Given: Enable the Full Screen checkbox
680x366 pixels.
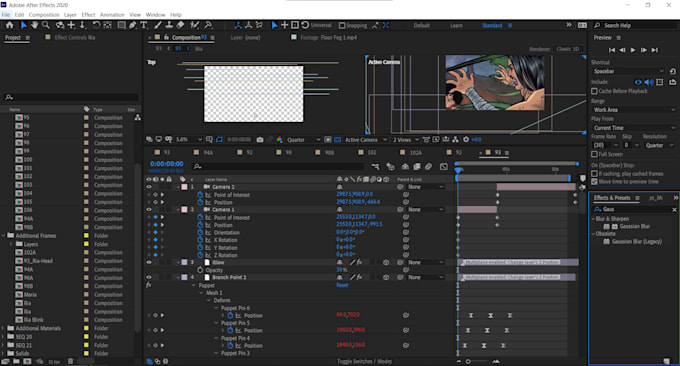Looking at the screenshot, I should [x=595, y=154].
